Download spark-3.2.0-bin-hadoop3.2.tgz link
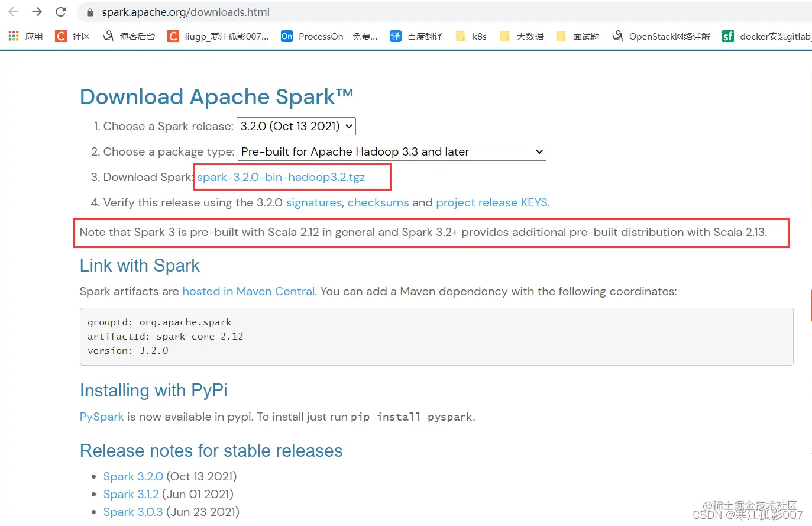The image size is (812, 526). [x=281, y=177]
